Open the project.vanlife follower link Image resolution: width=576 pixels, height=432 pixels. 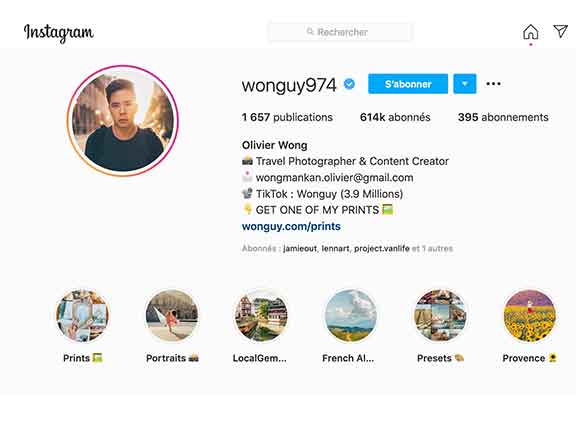(382, 249)
